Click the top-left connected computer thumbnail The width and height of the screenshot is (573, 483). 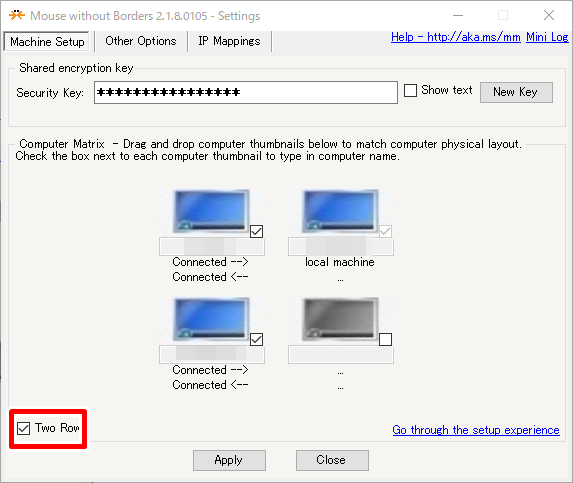[x=211, y=211]
